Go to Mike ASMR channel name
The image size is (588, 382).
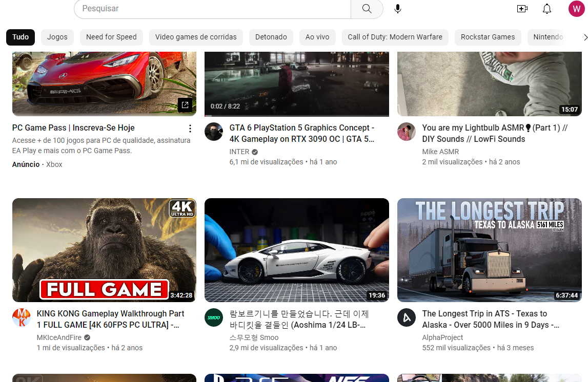coord(441,152)
